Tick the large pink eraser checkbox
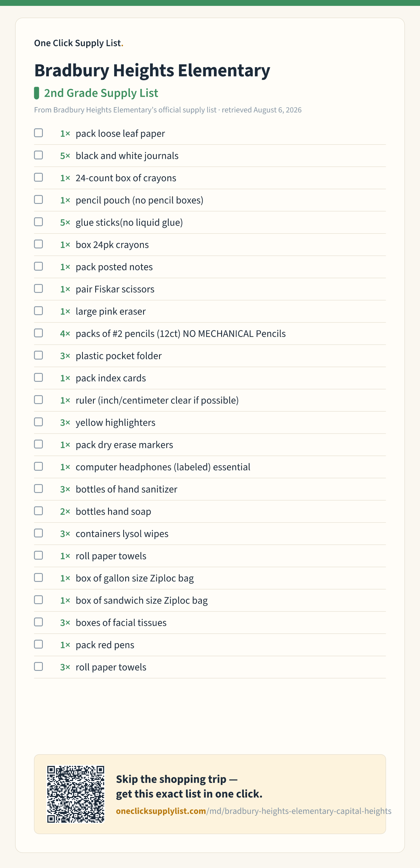Screen dimensions: 420x868 coord(38,311)
